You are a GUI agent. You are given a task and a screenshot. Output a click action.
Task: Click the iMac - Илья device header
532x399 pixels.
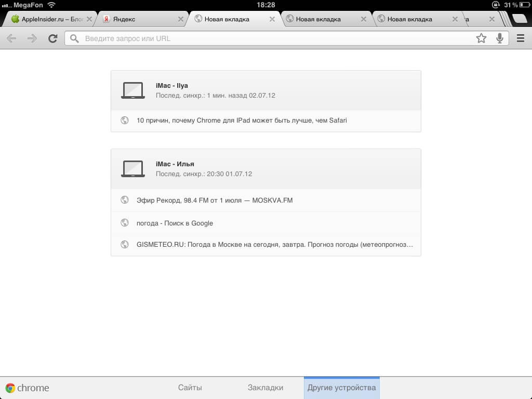click(266, 169)
